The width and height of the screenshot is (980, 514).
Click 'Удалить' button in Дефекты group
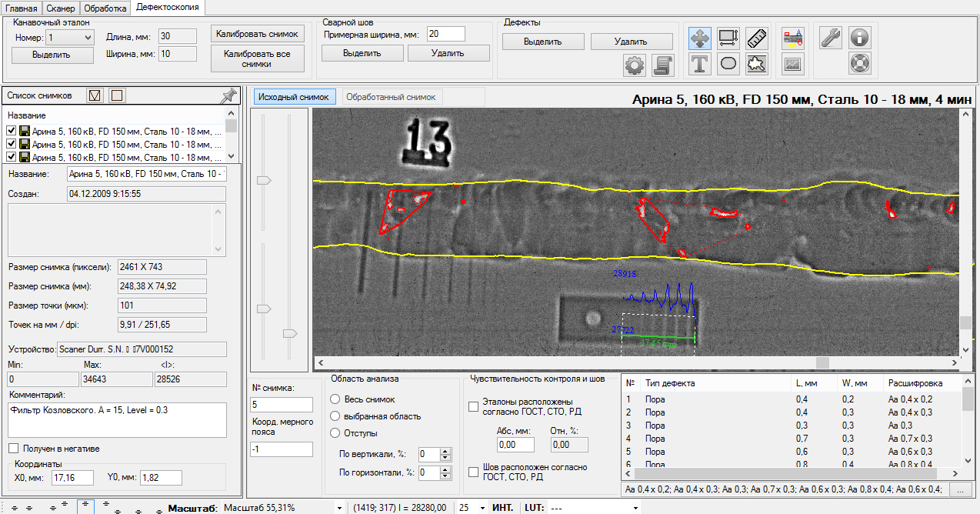(631, 42)
